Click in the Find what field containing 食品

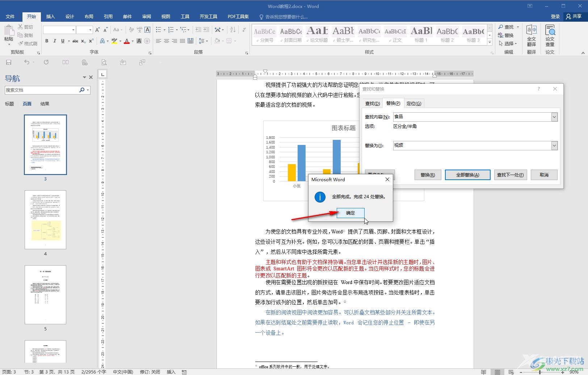(472, 117)
